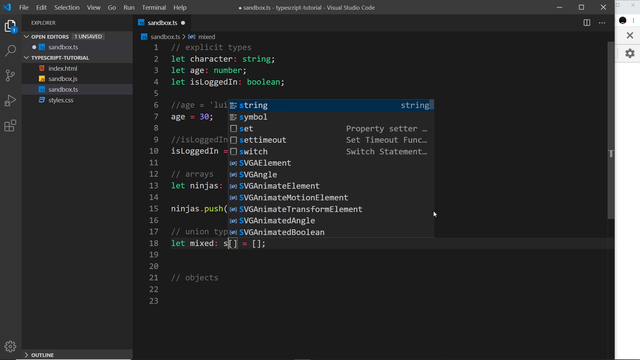Open the Run and Debug view
The height and width of the screenshot is (360, 640).
(x=10, y=100)
